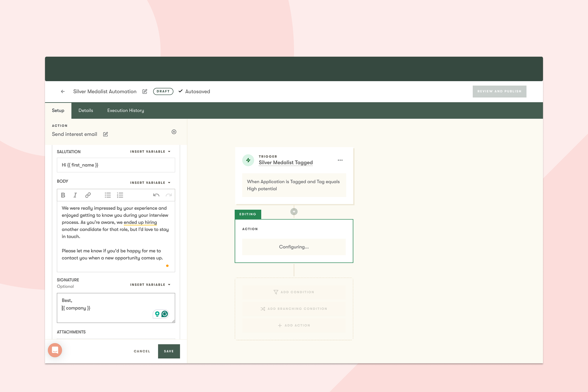Click into the Salutation text field
The height and width of the screenshot is (392, 588).
(x=116, y=165)
